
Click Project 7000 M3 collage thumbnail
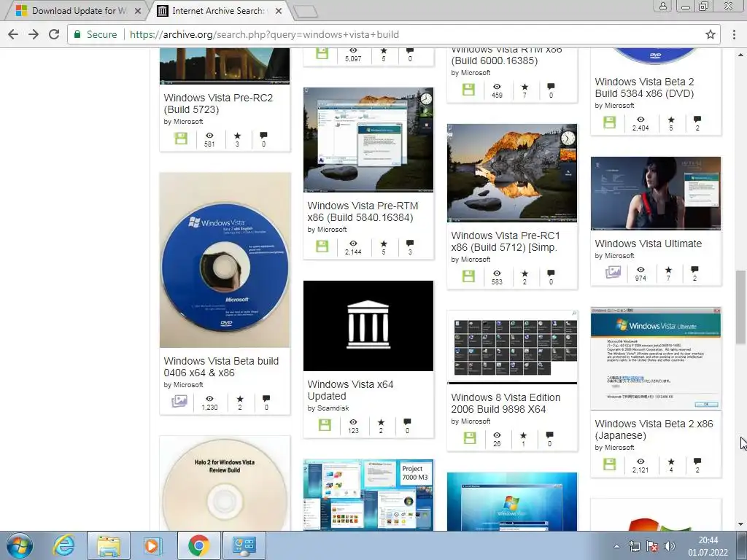pos(368,495)
